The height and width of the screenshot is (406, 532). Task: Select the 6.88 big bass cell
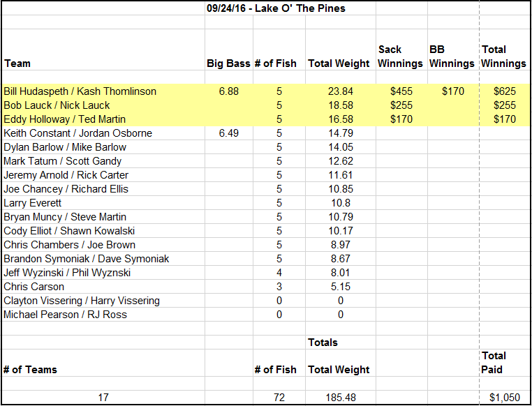click(x=229, y=91)
